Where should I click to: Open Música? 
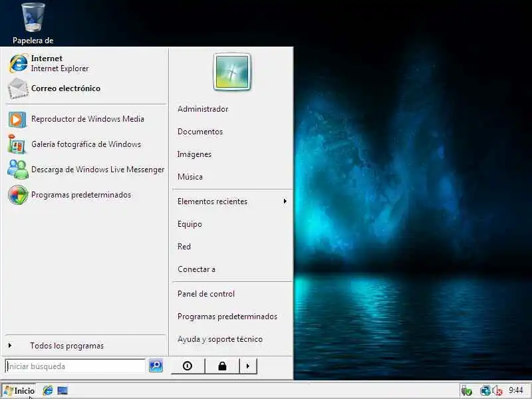click(x=190, y=177)
